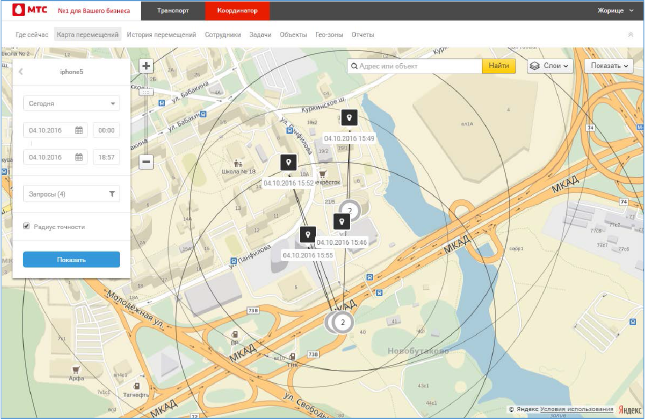Go to Где сейчас section

coord(32,35)
